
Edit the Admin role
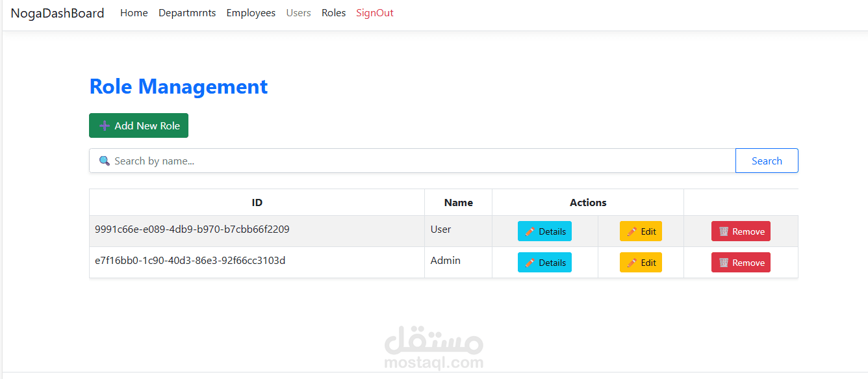pyautogui.click(x=641, y=263)
